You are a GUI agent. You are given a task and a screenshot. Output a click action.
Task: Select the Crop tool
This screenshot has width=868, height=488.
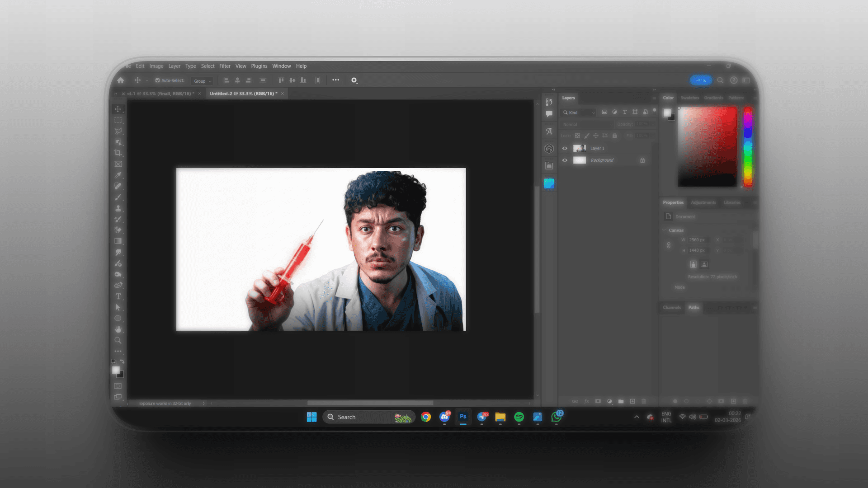118,153
